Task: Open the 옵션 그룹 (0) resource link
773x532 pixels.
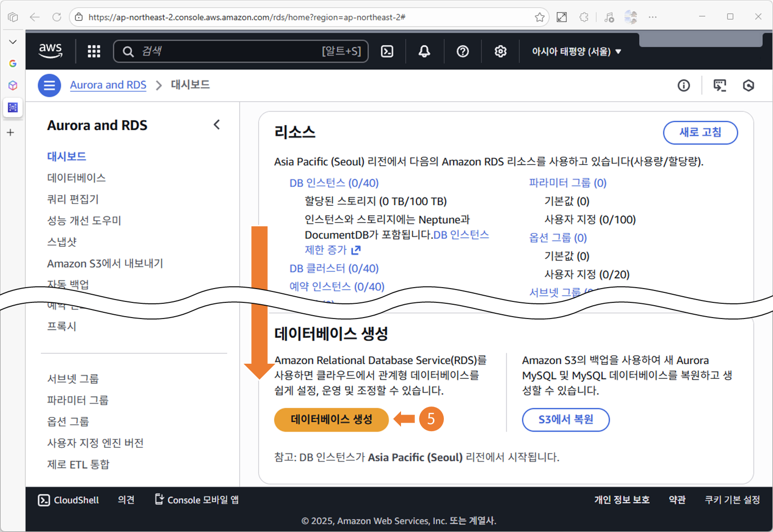Action: [x=558, y=238]
